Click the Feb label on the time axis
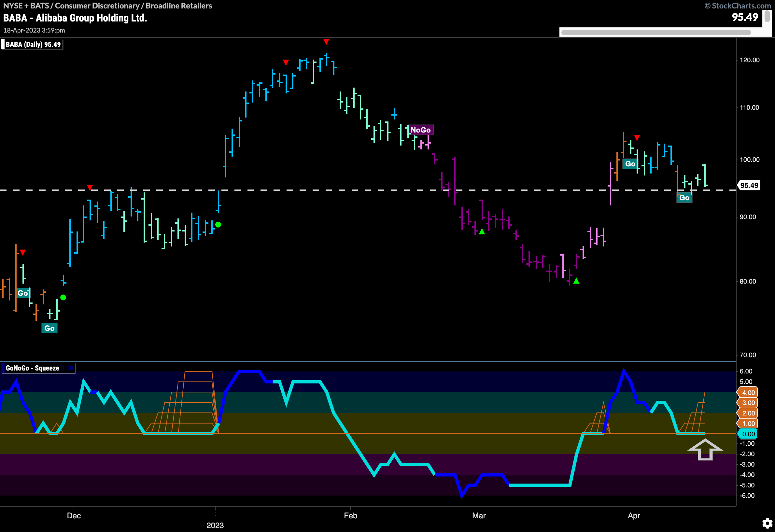Screen dimensions: 775x532 [x=350, y=515]
